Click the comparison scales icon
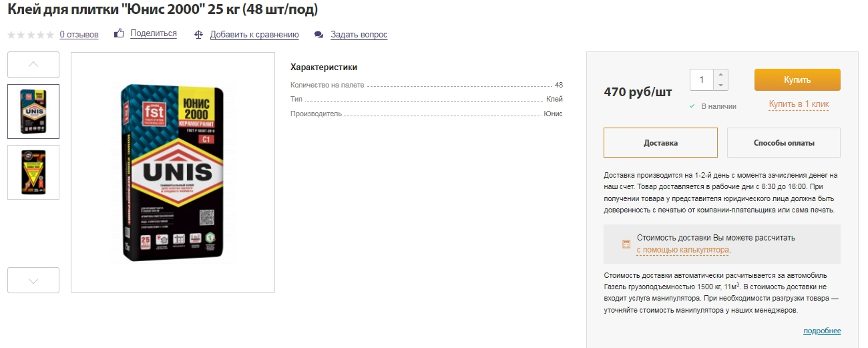 tap(198, 34)
